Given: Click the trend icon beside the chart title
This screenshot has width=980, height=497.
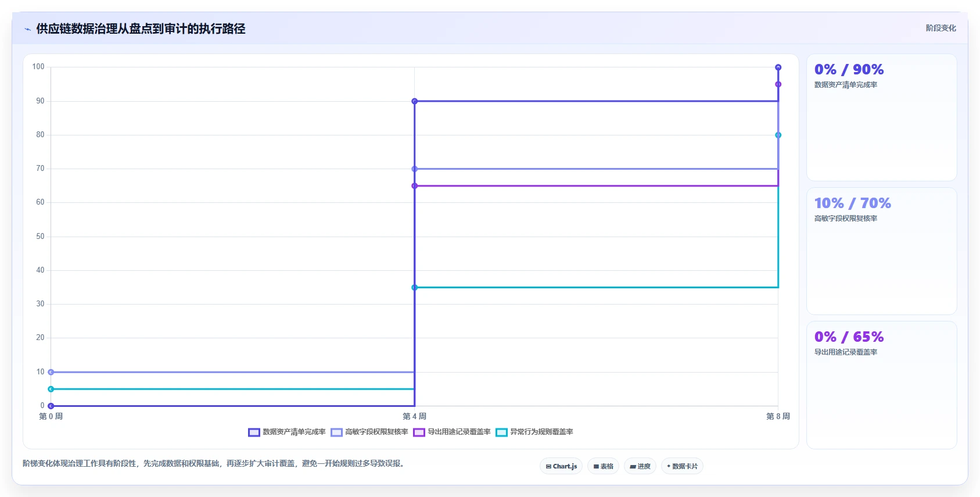Looking at the screenshot, I should point(27,29).
